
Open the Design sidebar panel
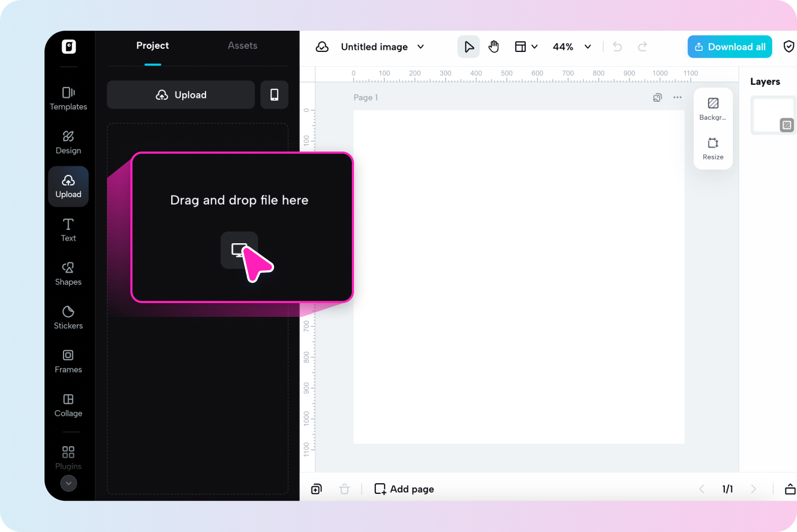tap(68, 143)
